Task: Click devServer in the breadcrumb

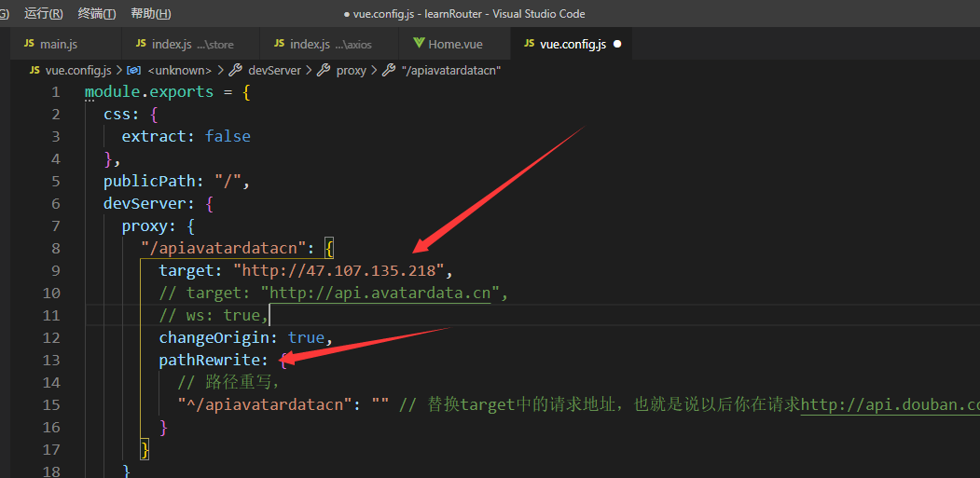Action: pyautogui.click(x=274, y=71)
